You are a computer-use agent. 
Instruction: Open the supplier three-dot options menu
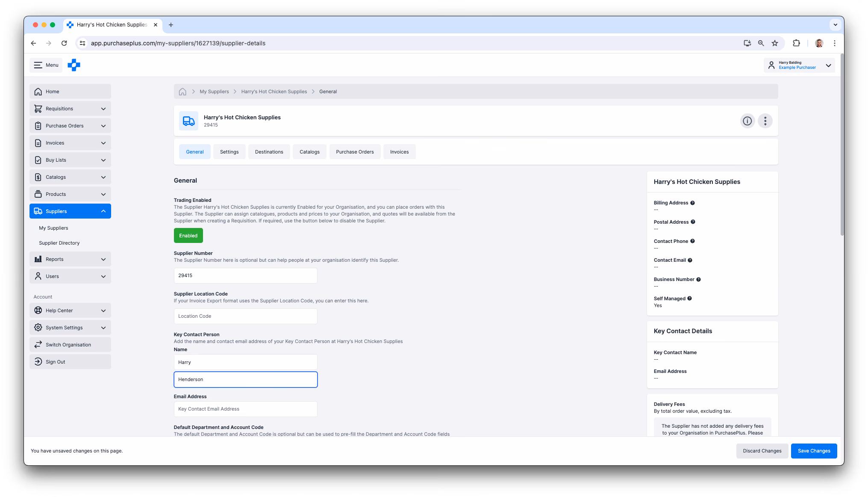tap(765, 121)
